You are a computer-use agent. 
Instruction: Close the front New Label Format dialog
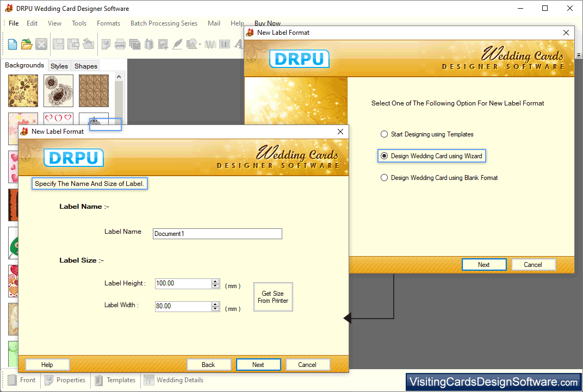(340, 132)
